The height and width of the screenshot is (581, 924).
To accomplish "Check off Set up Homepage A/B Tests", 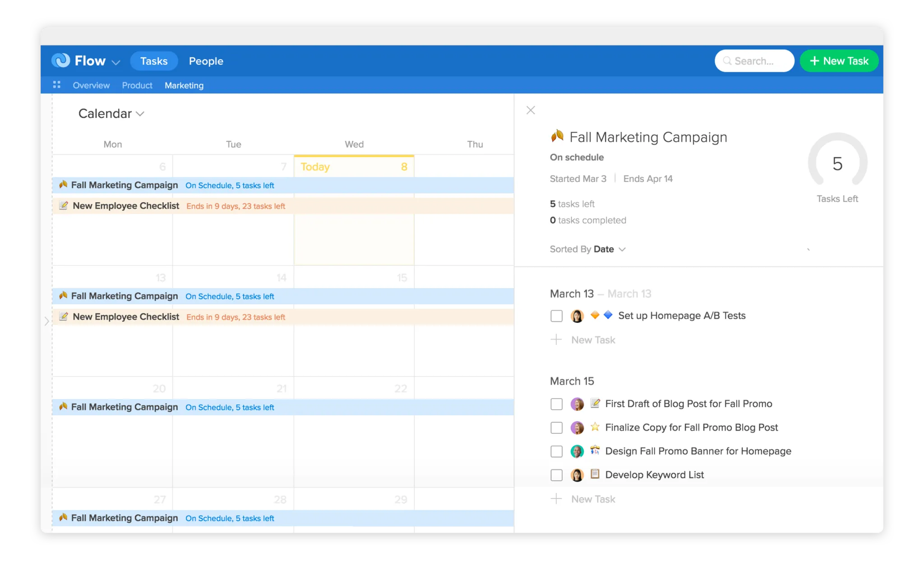I will (x=557, y=316).
